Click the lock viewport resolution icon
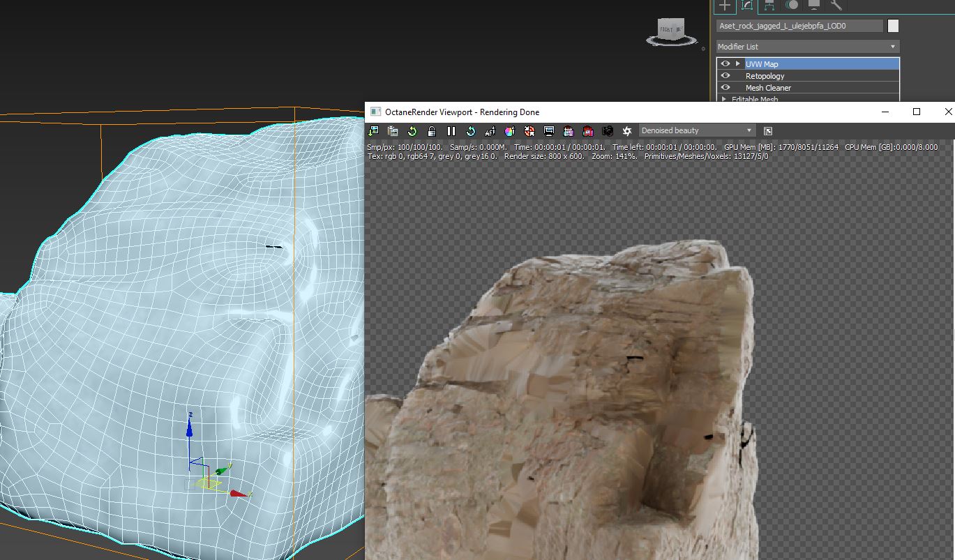Image resolution: width=955 pixels, height=560 pixels. [x=432, y=131]
